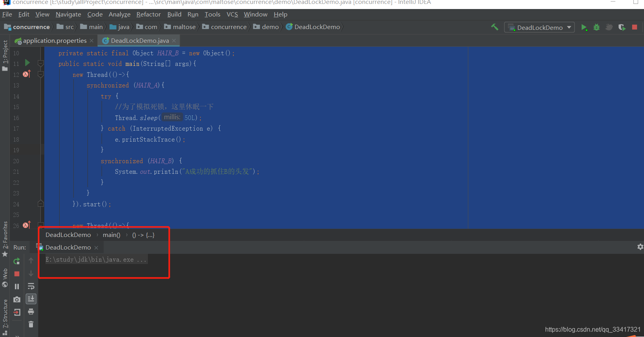Click the lambda gutter marker on line 12
The width and height of the screenshot is (644, 337).
pyautogui.click(x=27, y=74)
